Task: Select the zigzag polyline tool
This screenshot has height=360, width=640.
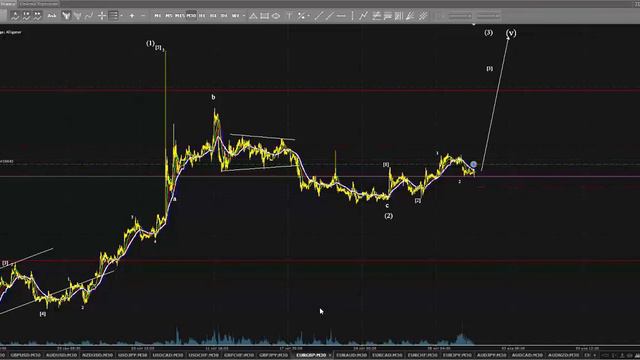Action: [363, 16]
